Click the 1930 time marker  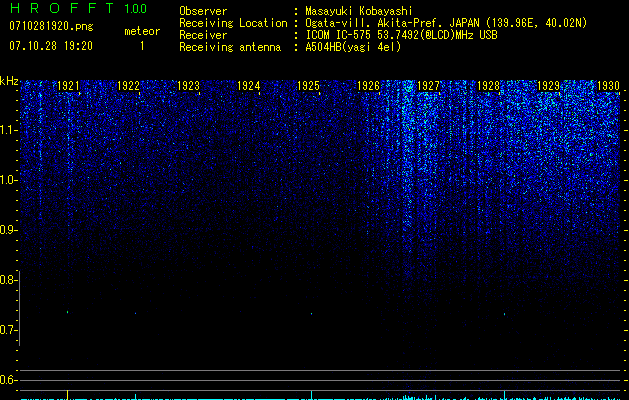(608, 86)
